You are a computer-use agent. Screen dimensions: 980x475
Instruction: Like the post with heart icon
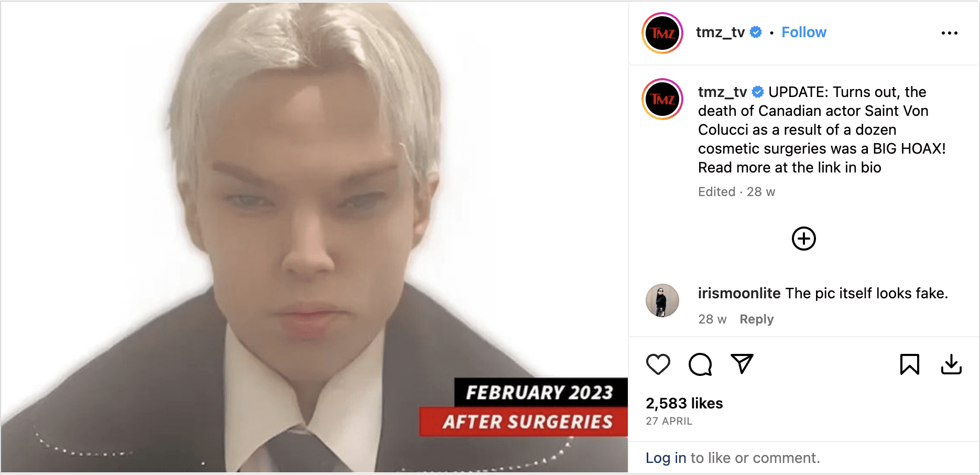[658, 364]
